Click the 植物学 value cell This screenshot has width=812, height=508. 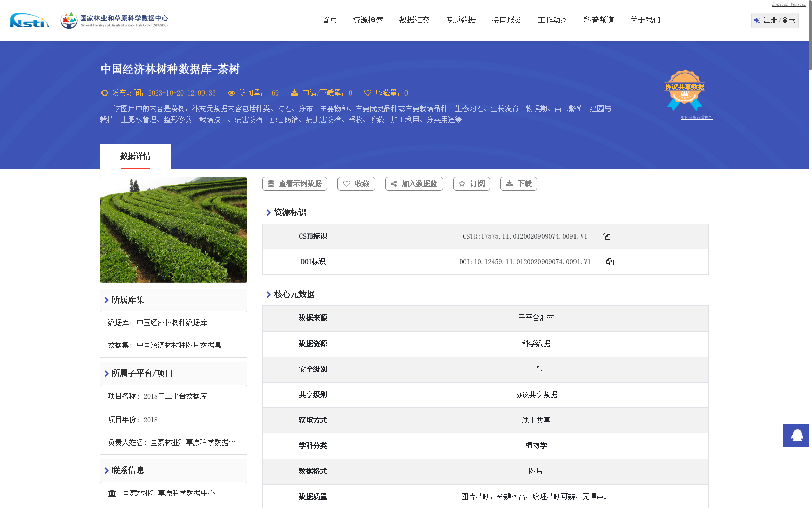[x=536, y=446]
